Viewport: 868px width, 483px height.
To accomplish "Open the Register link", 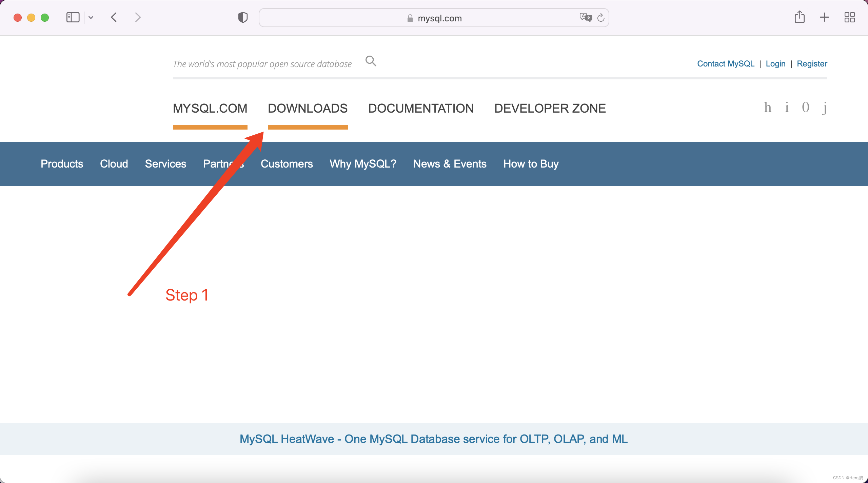I will click(x=812, y=64).
